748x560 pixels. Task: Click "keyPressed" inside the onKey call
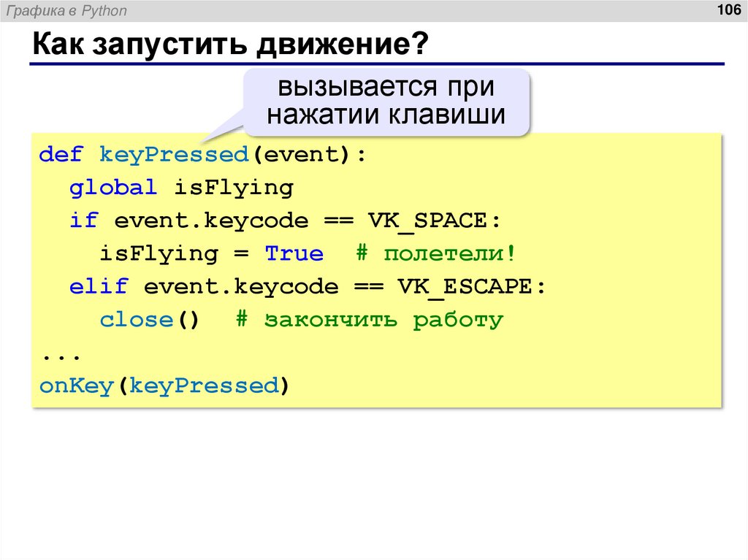point(204,386)
